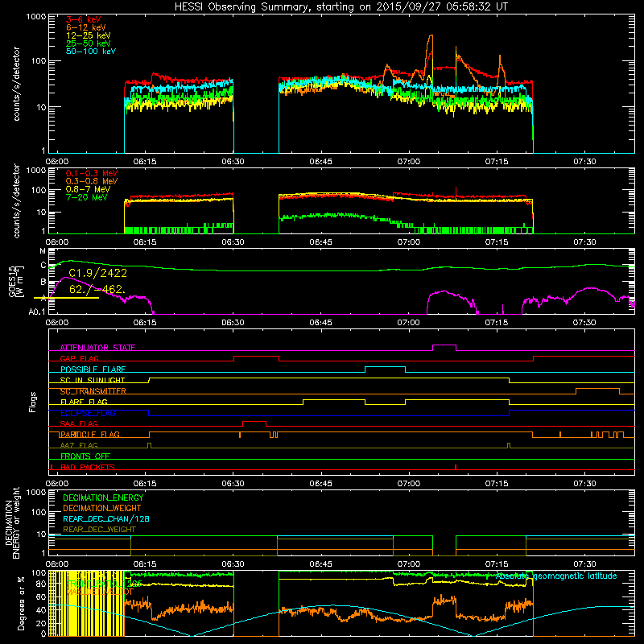
Task: Click the vertical Flags axis title
Action: tap(32, 402)
